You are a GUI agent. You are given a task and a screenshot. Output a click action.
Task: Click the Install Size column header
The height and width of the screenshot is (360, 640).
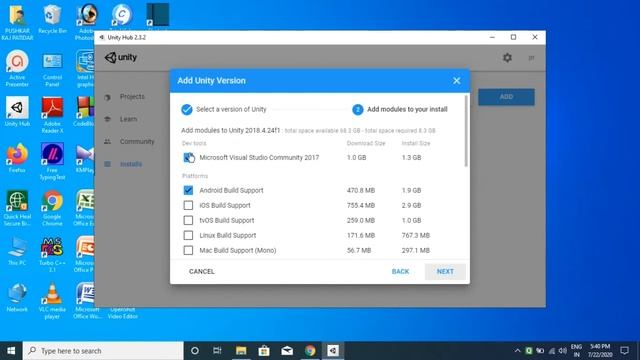416,143
